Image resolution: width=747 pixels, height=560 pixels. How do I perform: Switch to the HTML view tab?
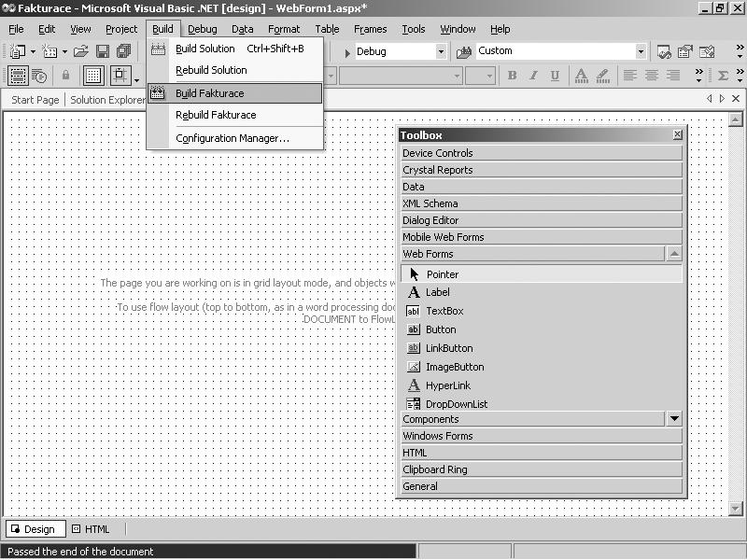point(91,529)
